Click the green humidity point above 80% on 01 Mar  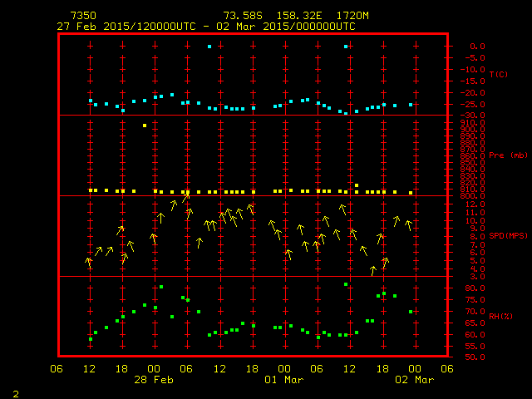coord(346,284)
